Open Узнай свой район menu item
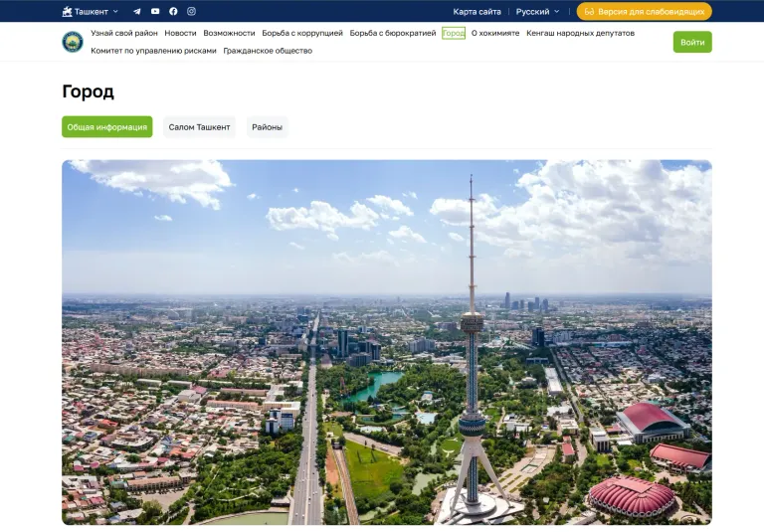 [x=124, y=33]
